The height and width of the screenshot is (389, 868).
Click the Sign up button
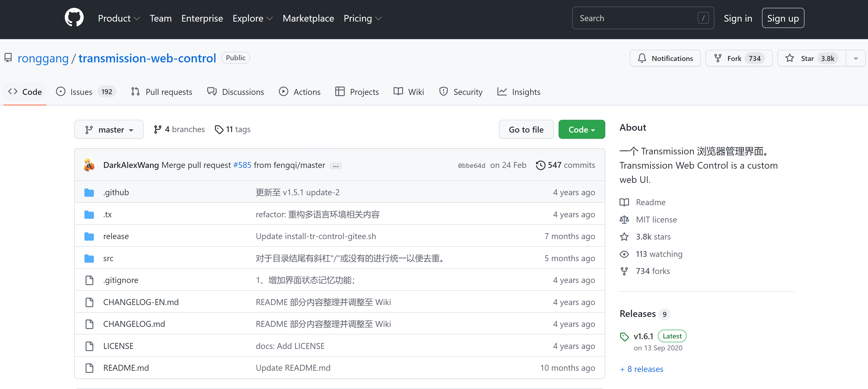(783, 18)
